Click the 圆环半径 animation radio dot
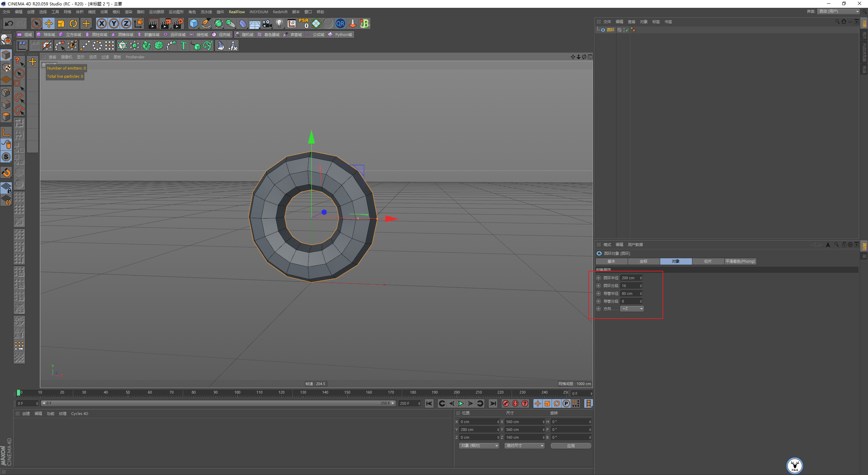The height and width of the screenshot is (475, 868). pos(599,278)
